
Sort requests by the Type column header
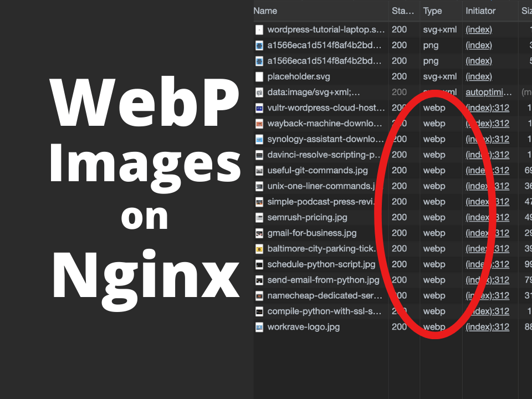click(x=432, y=11)
